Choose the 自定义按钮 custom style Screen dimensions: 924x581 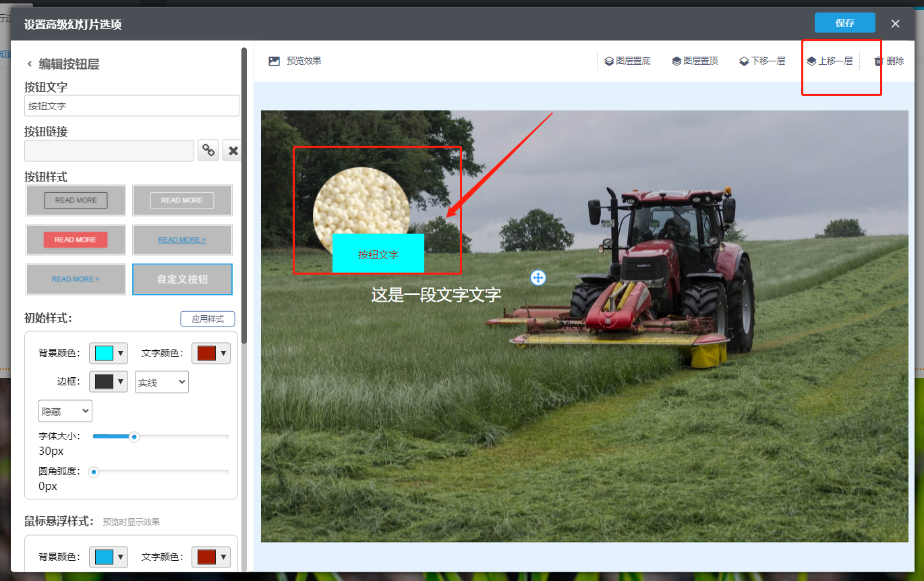[182, 279]
